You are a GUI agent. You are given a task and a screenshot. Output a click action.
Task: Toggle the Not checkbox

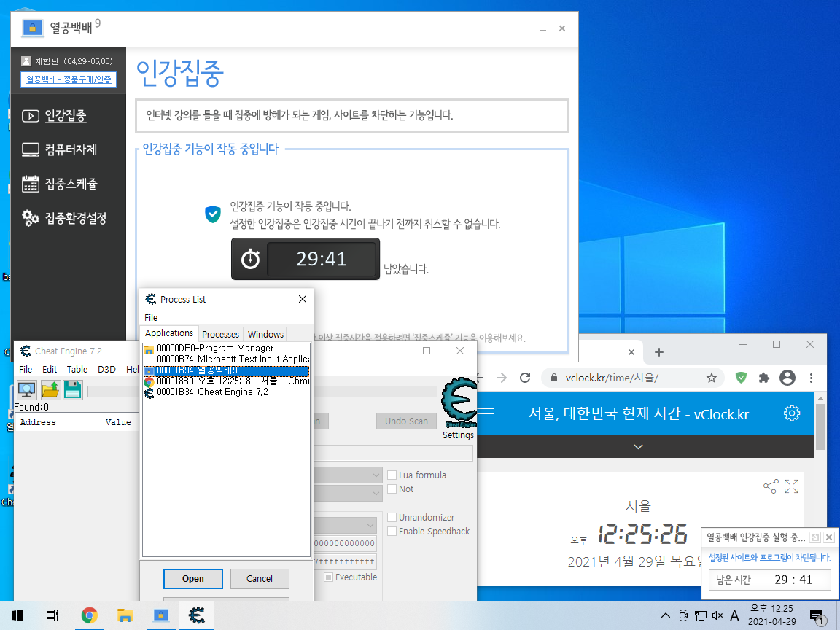coord(392,489)
